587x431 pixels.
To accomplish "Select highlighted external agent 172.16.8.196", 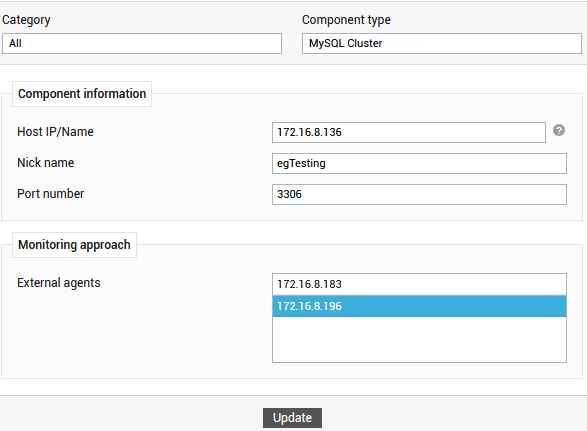I will point(419,306).
